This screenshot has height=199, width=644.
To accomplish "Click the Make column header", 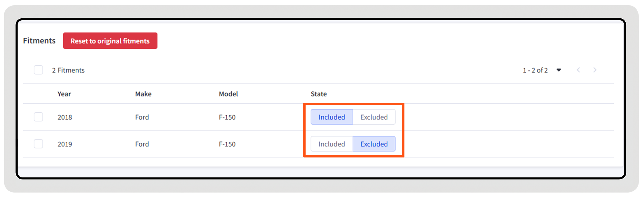I will pyautogui.click(x=143, y=94).
